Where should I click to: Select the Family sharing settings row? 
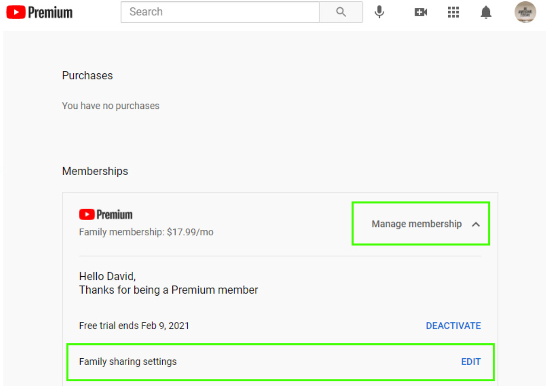[x=280, y=362]
